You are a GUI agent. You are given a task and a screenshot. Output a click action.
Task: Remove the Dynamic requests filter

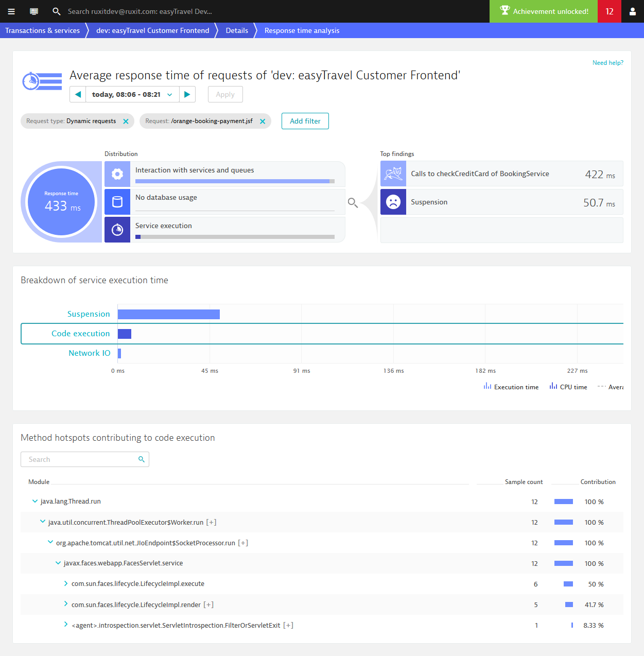[x=126, y=122]
